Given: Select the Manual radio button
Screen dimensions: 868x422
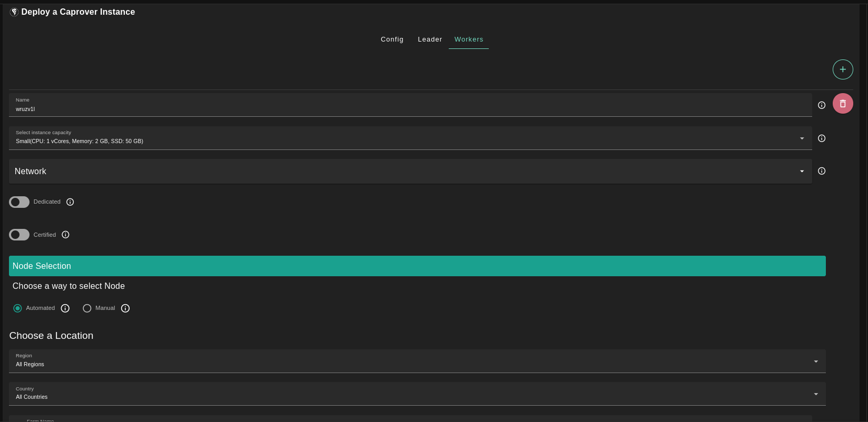Looking at the screenshot, I should (x=87, y=308).
